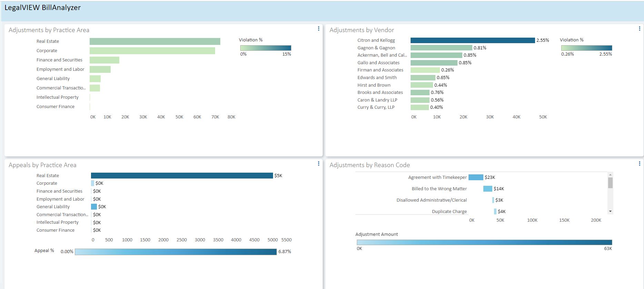Click the Billed to the Wrong Matter bar
Image resolution: width=644 pixels, height=289 pixels.
(487, 189)
